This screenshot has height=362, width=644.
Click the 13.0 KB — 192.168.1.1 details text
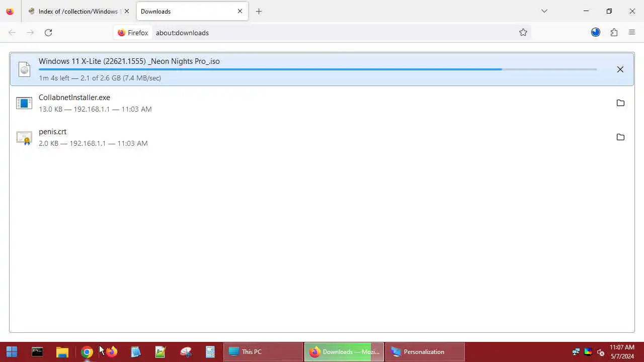tap(95, 109)
